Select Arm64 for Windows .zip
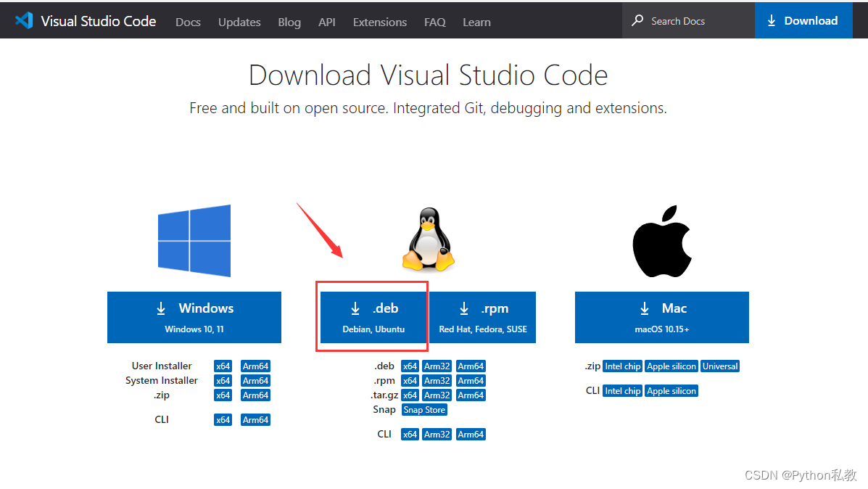Screen dimensions: 868x489 pyautogui.click(x=256, y=395)
